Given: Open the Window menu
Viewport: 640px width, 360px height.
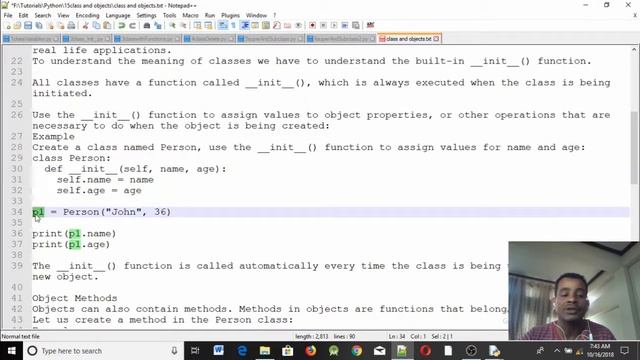Looking at the screenshot, I should click(256, 16).
